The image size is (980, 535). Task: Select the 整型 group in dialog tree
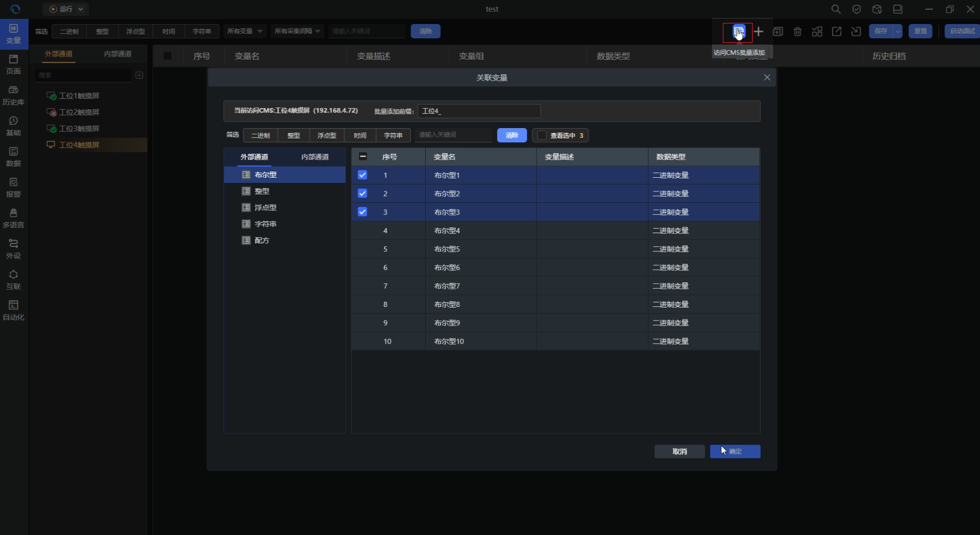pyautogui.click(x=285, y=191)
